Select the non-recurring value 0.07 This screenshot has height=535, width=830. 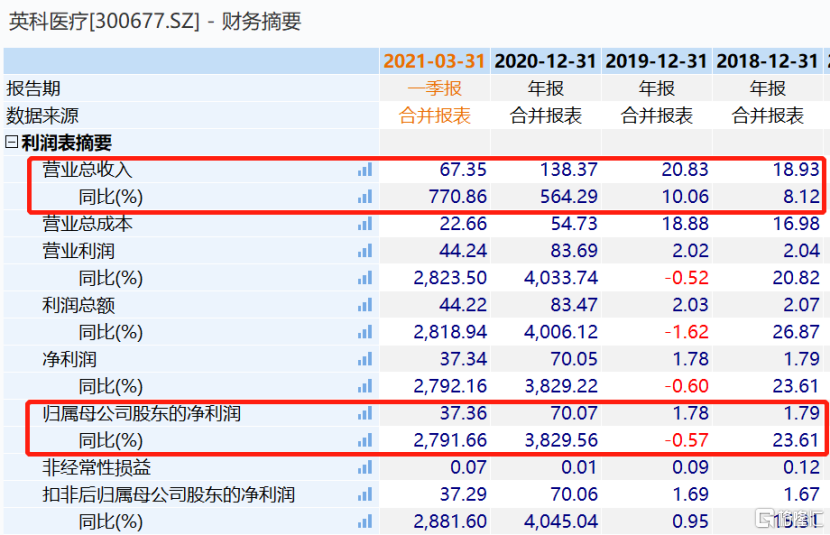[468, 467]
